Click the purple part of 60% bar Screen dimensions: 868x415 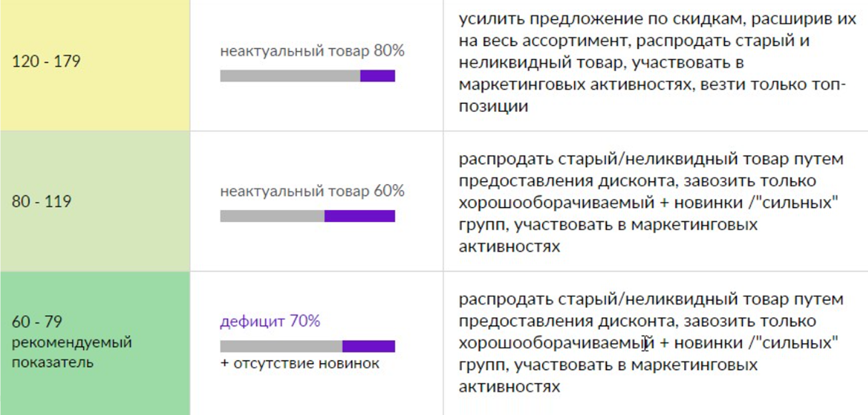(360, 216)
